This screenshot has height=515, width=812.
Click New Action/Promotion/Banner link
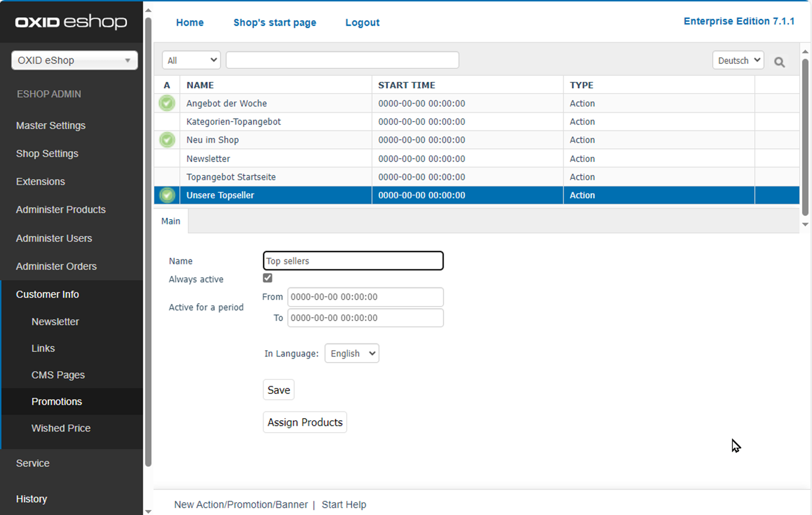[241, 504]
